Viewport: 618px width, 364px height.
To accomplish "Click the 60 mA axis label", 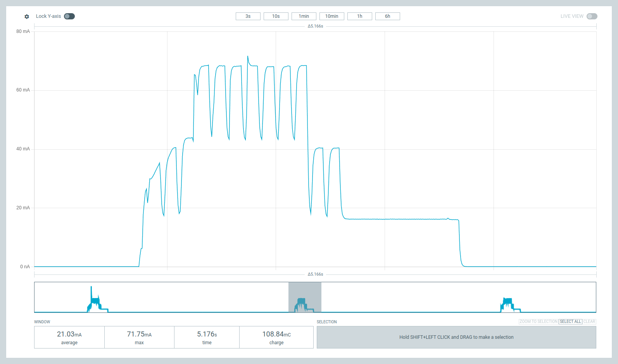I will coord(23,90).
